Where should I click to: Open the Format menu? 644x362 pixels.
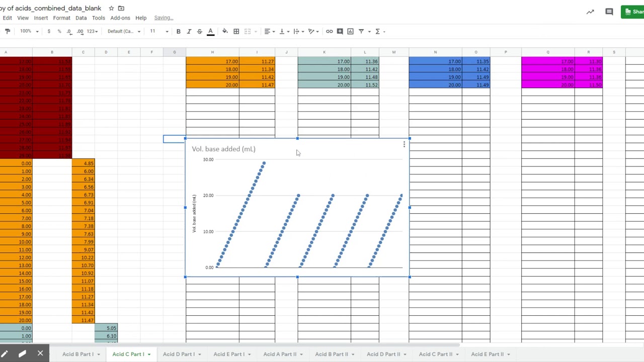pyautogui.click(x=61, y=18)
